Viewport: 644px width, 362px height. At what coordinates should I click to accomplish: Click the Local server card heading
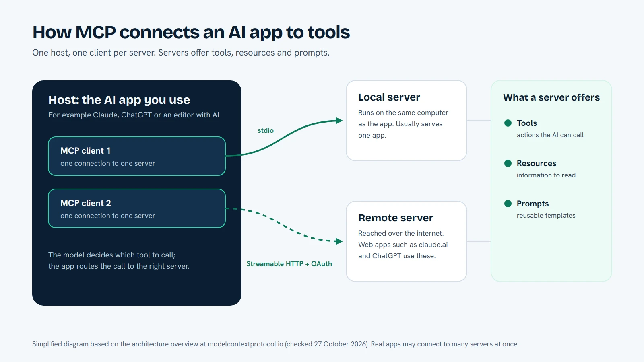(389, 97)
